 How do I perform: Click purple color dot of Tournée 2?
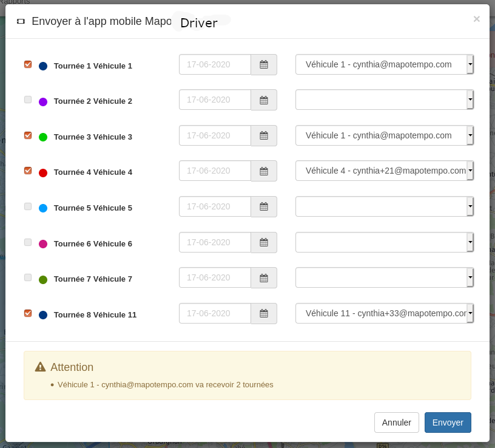click(x=43, y=102)
